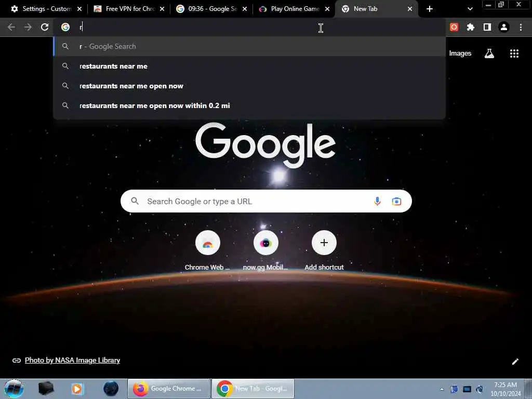Launch the media player taskbar icon
This screenshot has width=532, height=399.
tap(77, 389)
